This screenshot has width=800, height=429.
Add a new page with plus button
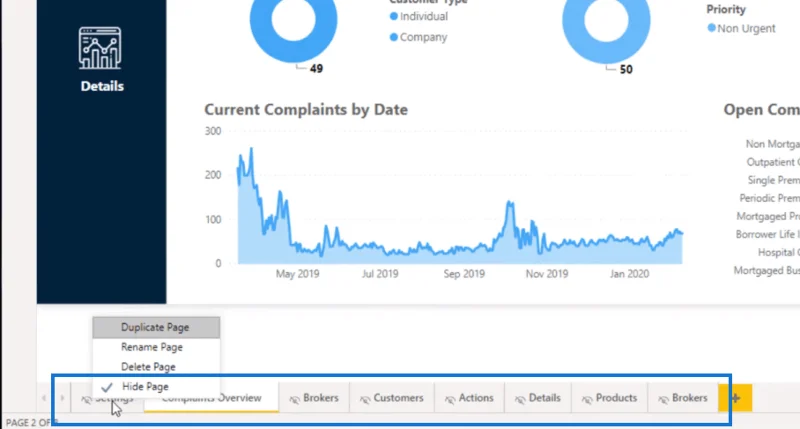click(x=735, y=398)
